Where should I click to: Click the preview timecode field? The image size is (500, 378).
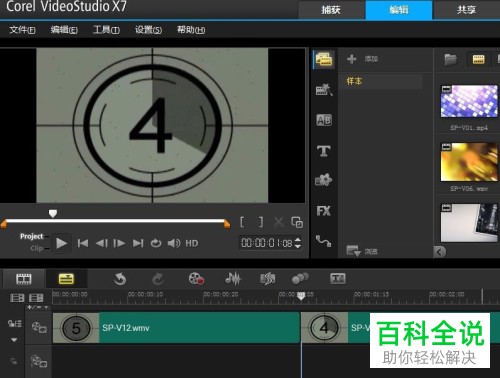pos(267,243)
